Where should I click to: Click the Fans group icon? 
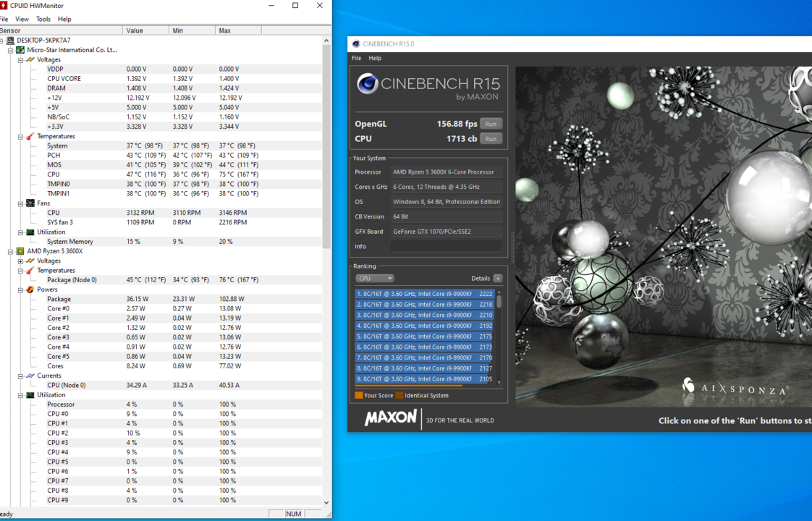coord(30,203)
